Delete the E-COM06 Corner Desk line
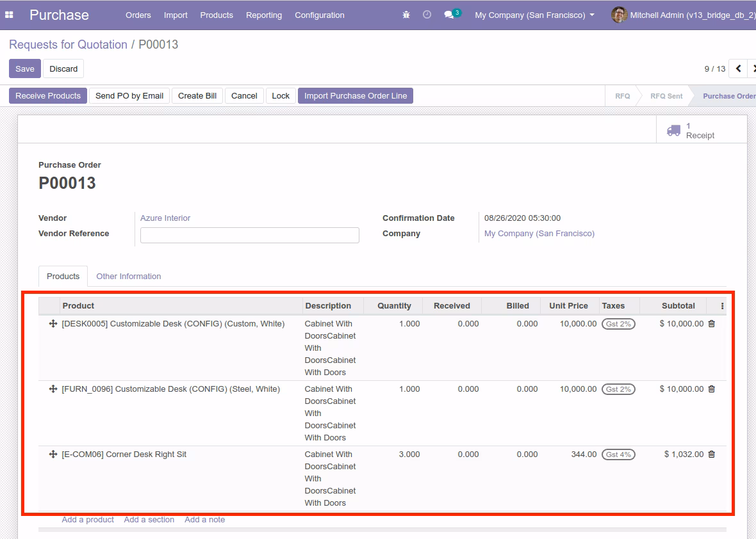Viewport: 756px width, 539px height. [712, 455]
